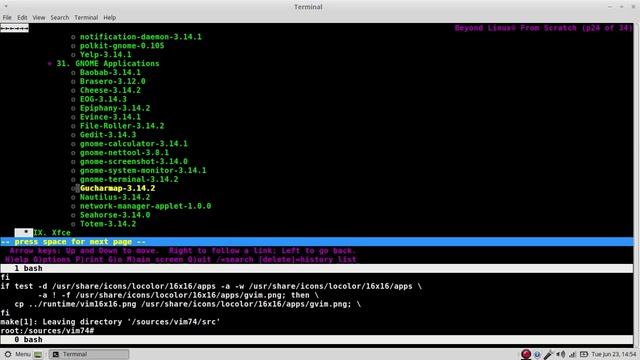Follow the notification-daemon-3.14.1 link
The width and height of the screenshot is (640, 360).
click(140, 37)
